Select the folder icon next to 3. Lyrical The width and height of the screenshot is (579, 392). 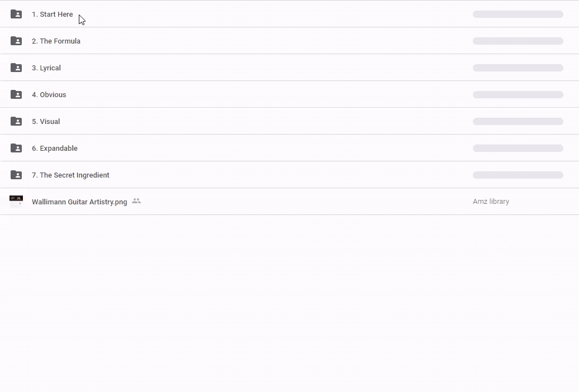(16, 68)
